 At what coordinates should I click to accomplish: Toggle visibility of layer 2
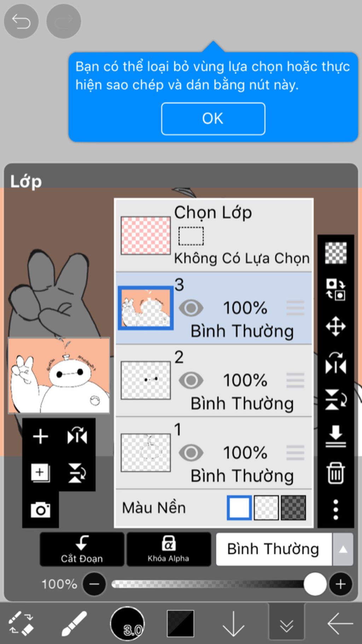[x=191, y=381]
